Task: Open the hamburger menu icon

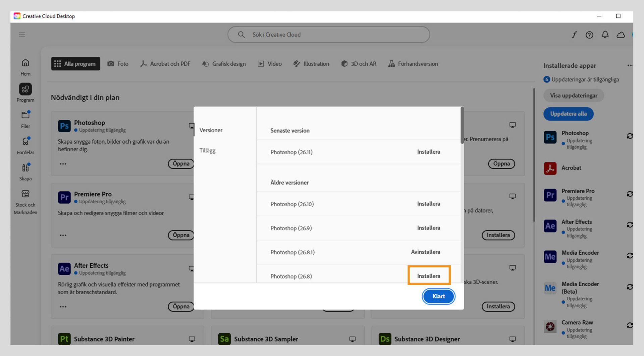Action: tap(22, 35)
